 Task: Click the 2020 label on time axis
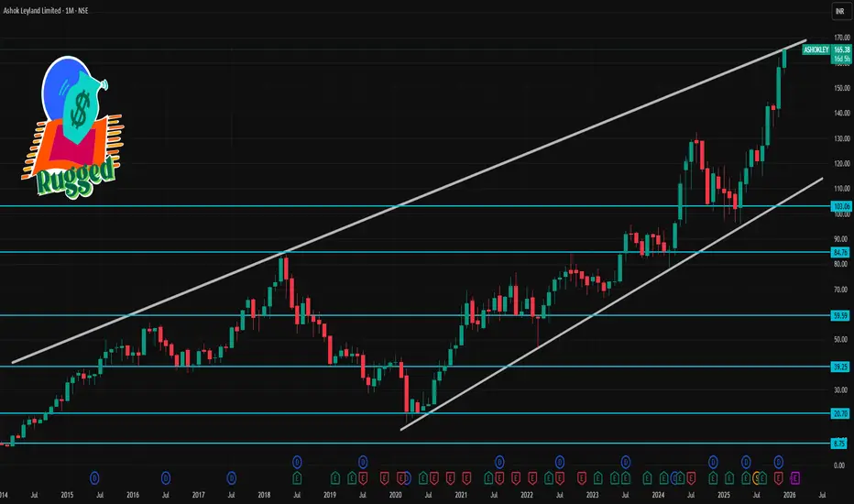396,495
